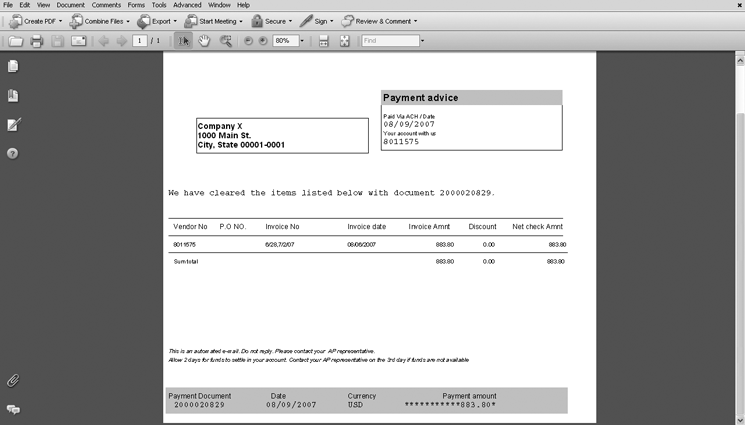Open the Help menu

coord(243,5)
